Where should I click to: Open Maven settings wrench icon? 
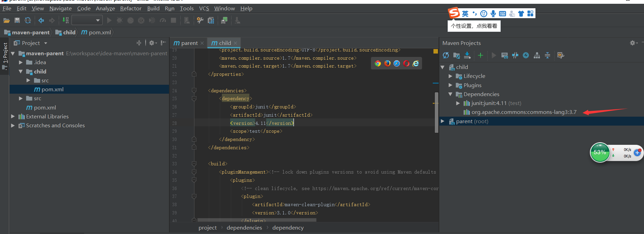click(x=561, y=55)
